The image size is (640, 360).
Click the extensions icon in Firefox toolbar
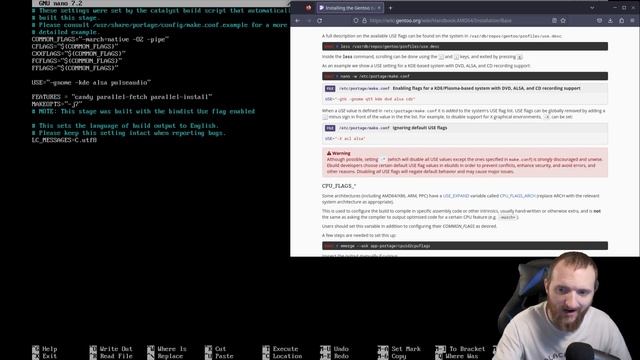621,20
